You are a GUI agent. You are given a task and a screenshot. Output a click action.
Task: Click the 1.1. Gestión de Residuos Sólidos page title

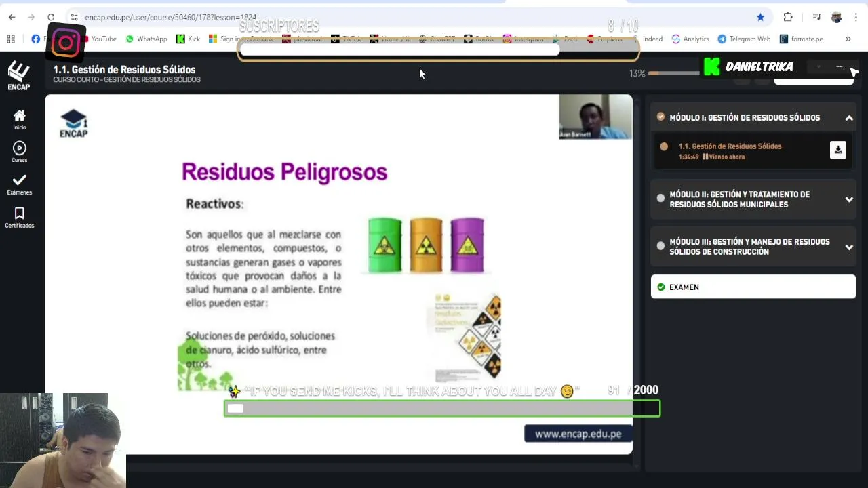(124, 69)
